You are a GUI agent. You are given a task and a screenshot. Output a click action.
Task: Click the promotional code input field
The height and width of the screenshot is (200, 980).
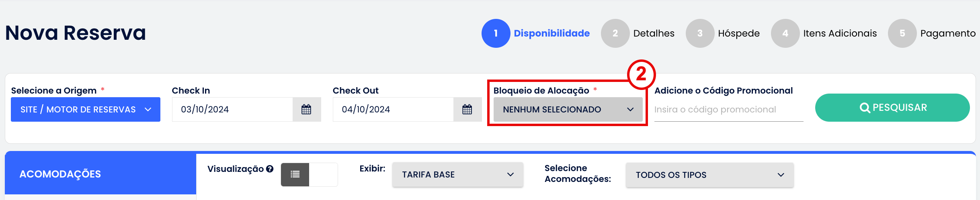728,109
